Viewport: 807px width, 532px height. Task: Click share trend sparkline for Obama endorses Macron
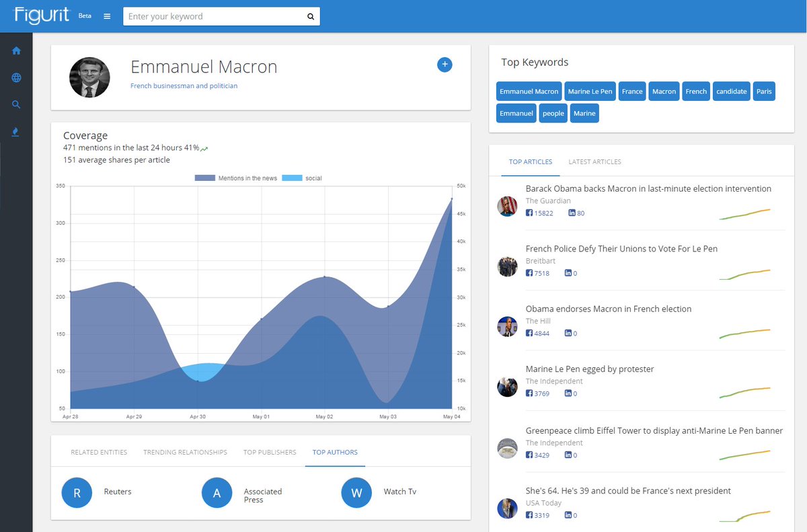click(x=744, y=334)
